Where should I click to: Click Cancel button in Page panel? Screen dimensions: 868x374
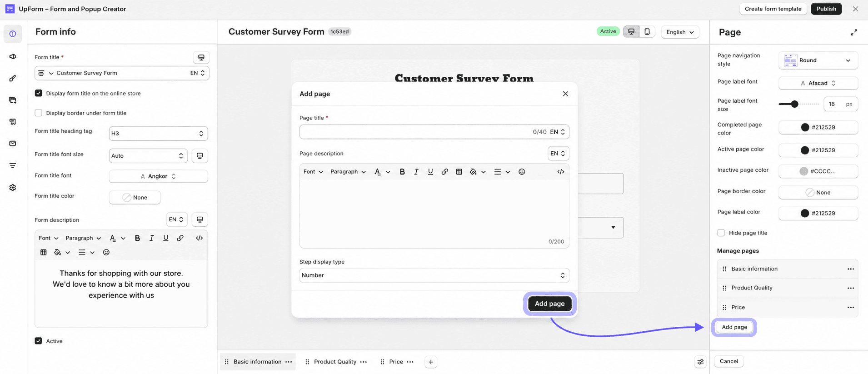729,361
